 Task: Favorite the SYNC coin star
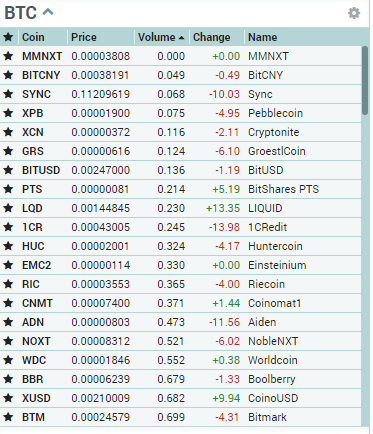8,94
